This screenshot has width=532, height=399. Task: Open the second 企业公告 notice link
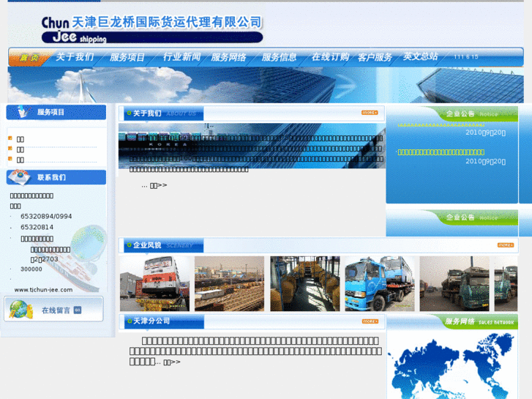tap(441, 152)
